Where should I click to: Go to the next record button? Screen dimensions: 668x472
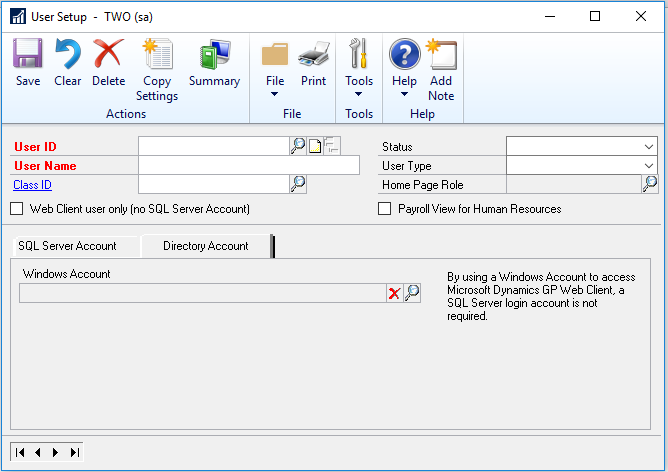pyautogui.click(x=55, y=452)
